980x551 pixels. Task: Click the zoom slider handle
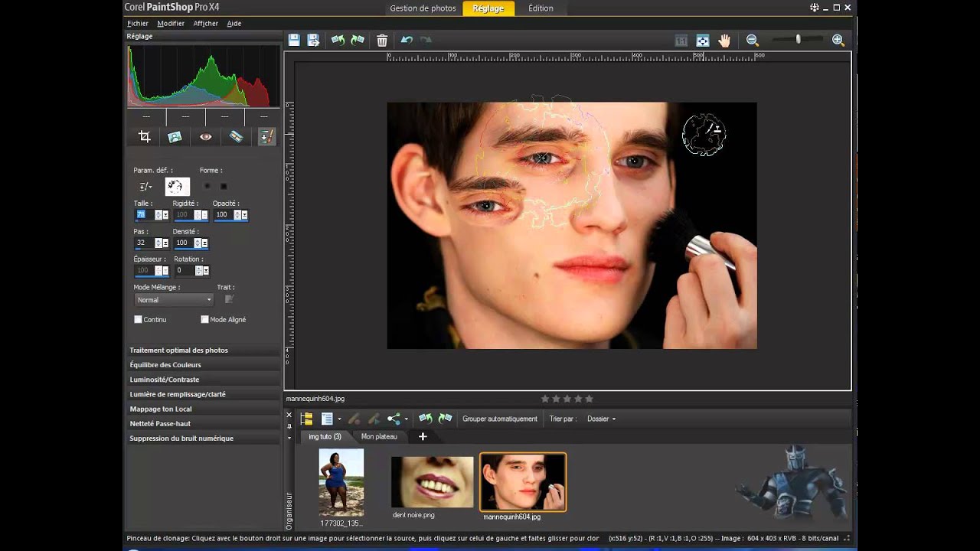click(798, 39)
